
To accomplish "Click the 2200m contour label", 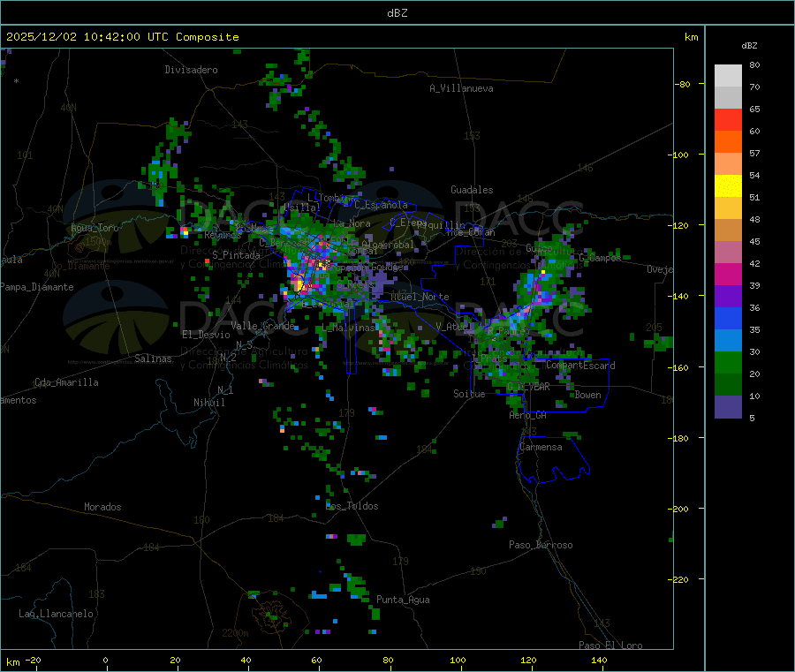I will (235, 633).
